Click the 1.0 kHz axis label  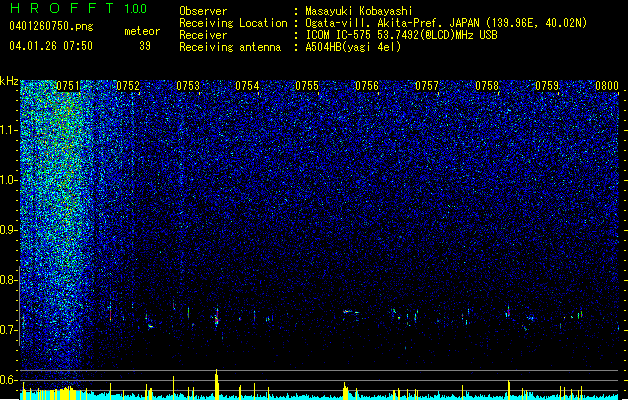[x=8, y=180]
